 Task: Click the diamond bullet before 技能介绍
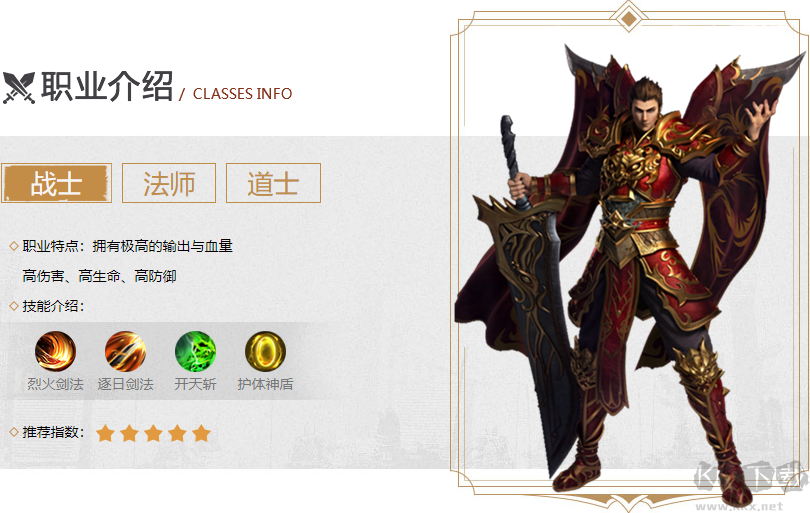coord(14,306)
